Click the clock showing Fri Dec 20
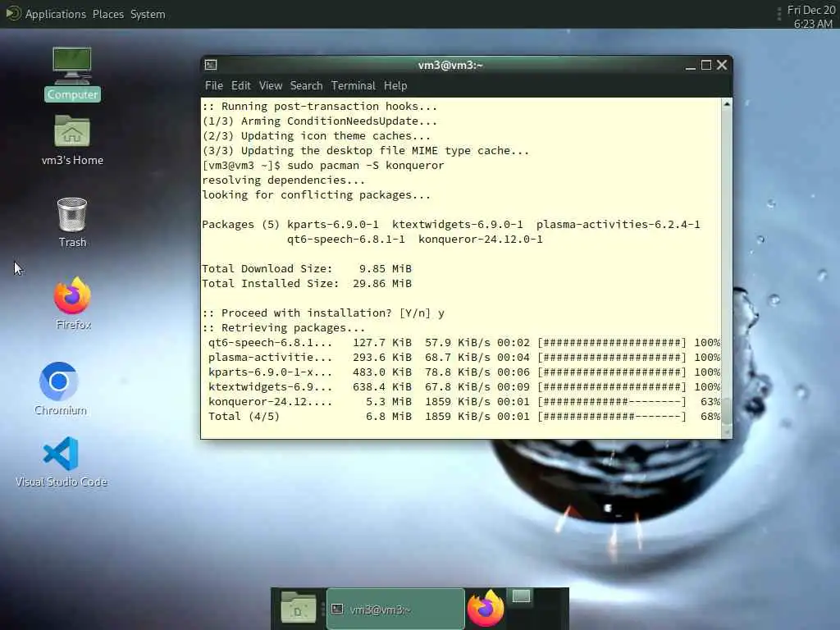 (811, 16)
